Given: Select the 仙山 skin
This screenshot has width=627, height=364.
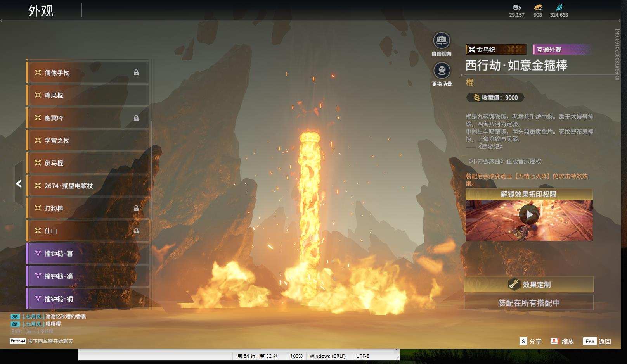Looking at the screenshot, I should [x=87, y=231].
